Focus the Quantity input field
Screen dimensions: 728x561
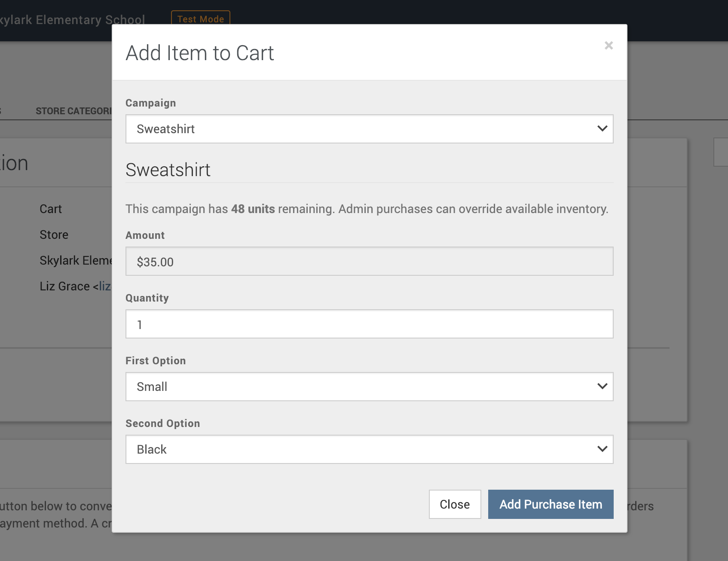coord(369,324)
